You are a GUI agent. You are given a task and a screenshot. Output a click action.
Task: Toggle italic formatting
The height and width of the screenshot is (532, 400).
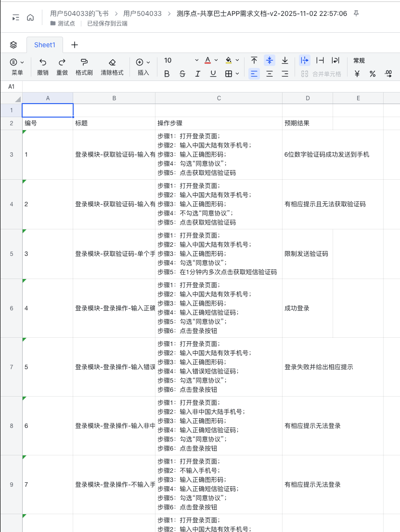(198, 74)
